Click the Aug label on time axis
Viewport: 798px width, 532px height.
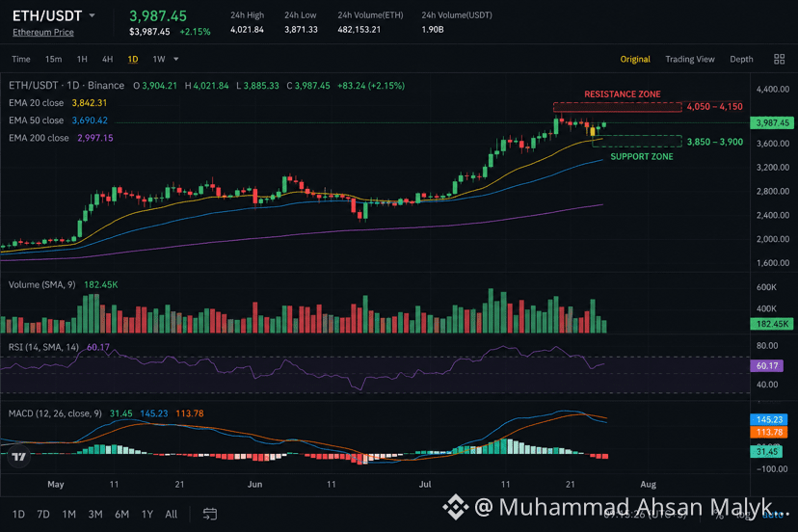648,484
